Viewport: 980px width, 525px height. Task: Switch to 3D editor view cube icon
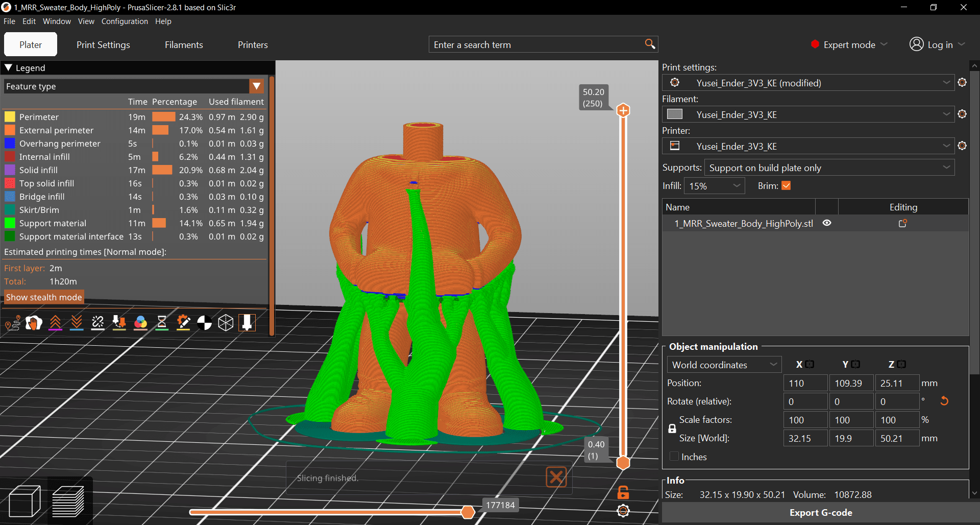pyautogui.click(x=24, y=501)
